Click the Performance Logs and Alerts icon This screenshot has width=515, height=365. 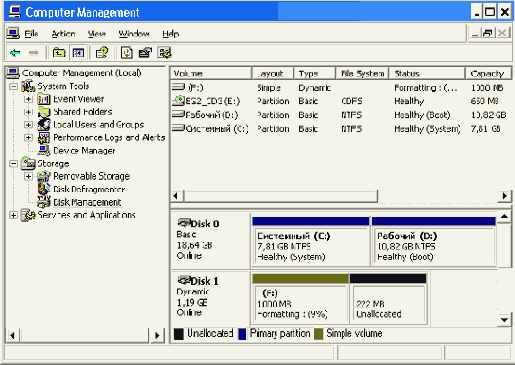[x=44, y=138]
